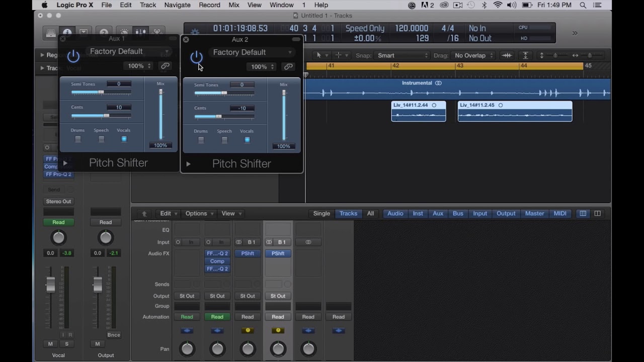The image size is (644, 362).
Task: Click wide channel strips view icon
Action: 597,214
